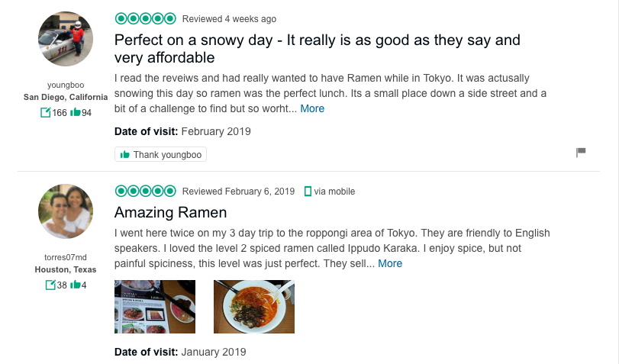View the ramen menu photo thumbnail

[x=155, y=307]
